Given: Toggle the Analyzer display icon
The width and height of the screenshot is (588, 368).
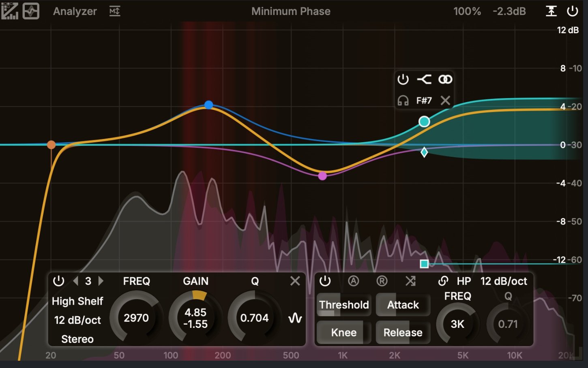Looking at the screenshot, I should (x=10, y=11).
